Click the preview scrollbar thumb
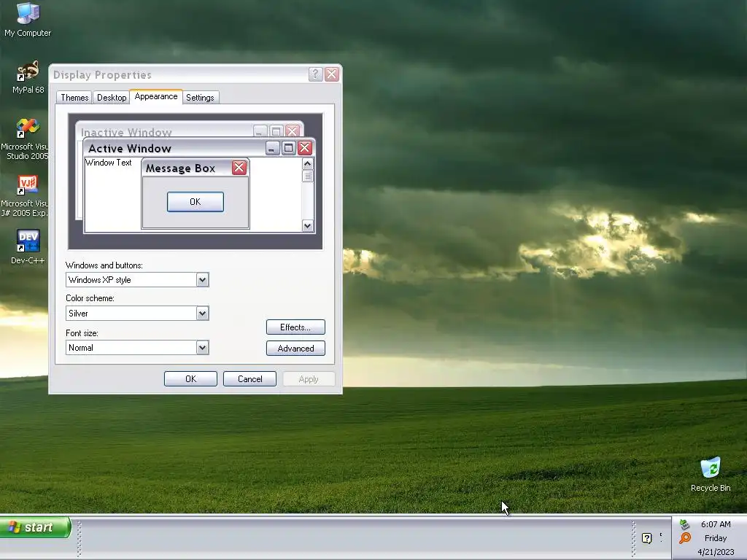 click(308, 176)
